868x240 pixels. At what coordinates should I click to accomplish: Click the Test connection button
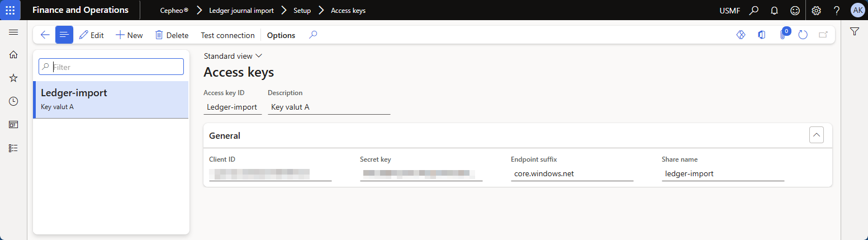click(227, 35)
